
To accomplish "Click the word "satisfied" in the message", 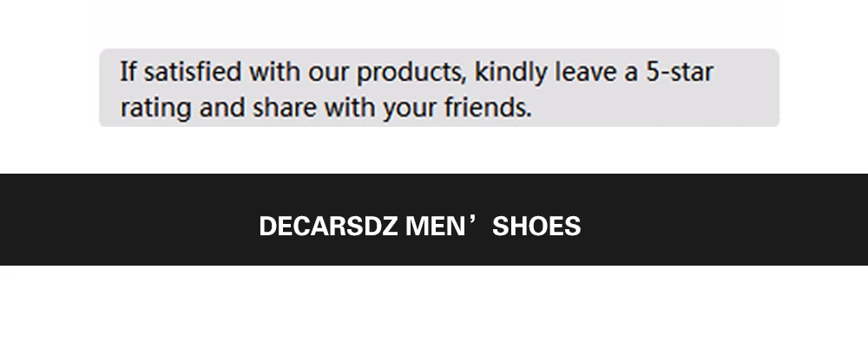I will [193, 72].
